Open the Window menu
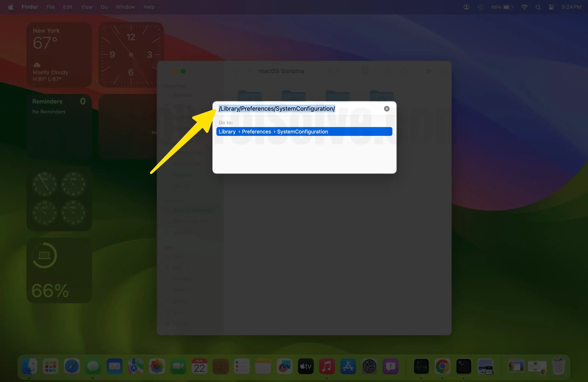Viewport: 588px width, 382px height. point(125,7)
